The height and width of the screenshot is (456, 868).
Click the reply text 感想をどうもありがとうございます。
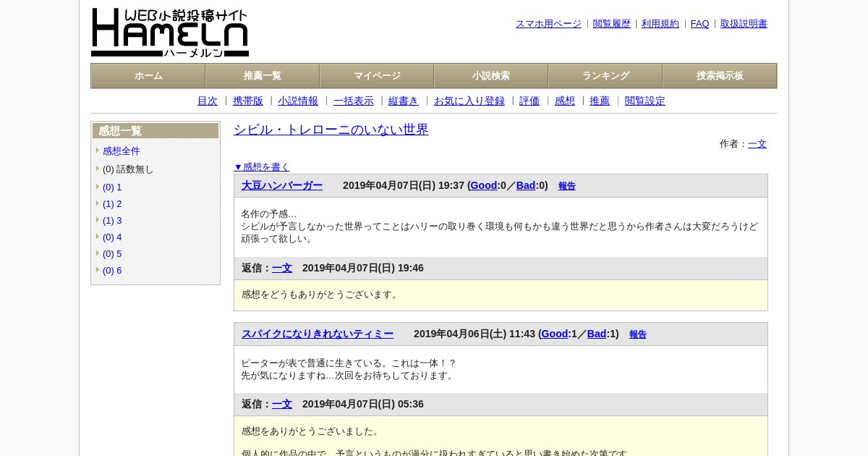pyautogui.click(x=320, y=295)
